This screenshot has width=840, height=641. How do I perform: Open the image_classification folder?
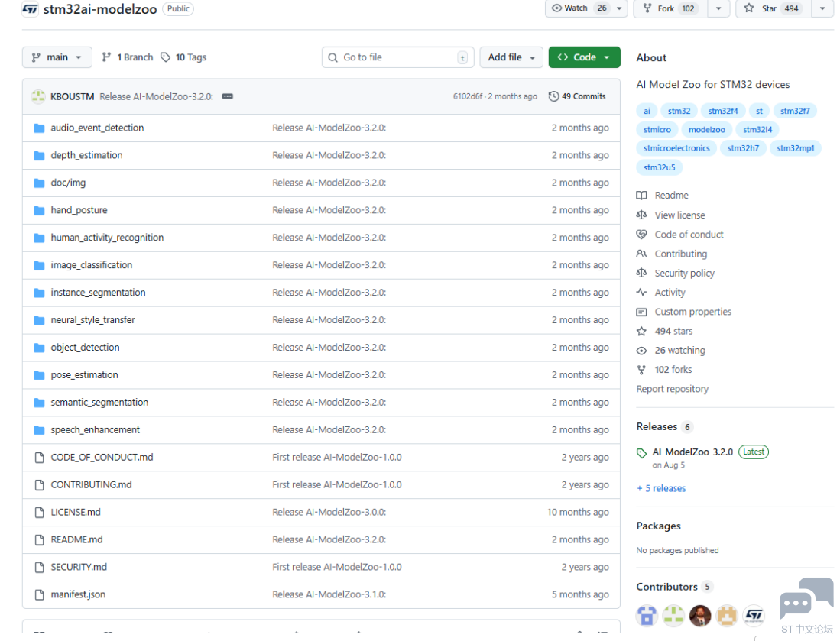pyautogui.click(x=91, y=265)
